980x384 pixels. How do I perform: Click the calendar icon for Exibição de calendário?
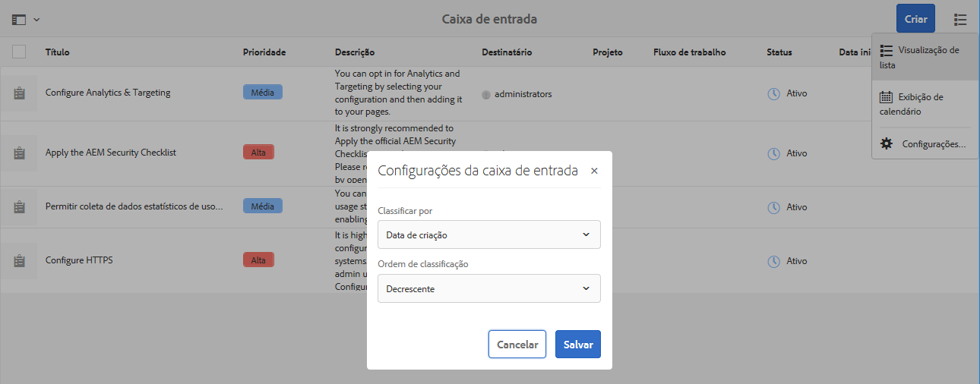[886, 97]
